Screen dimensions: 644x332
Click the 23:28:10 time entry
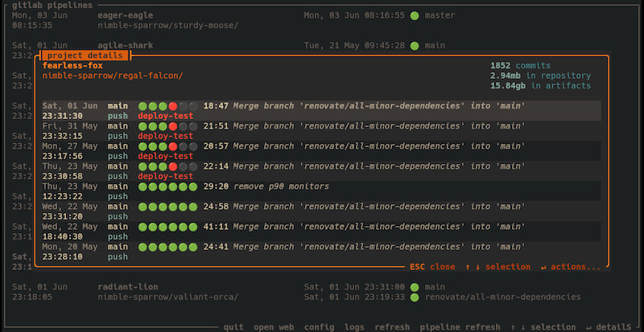click(63, 257)
